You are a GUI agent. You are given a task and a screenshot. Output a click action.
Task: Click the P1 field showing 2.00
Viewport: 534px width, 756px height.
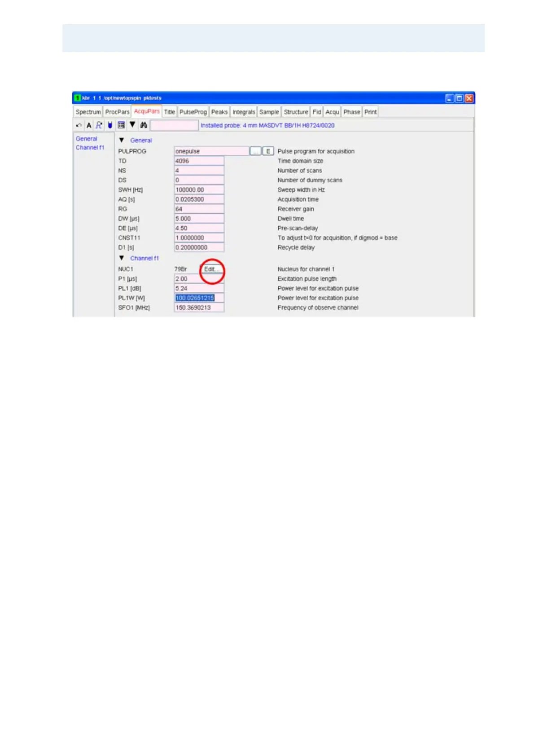pos(199,279)
